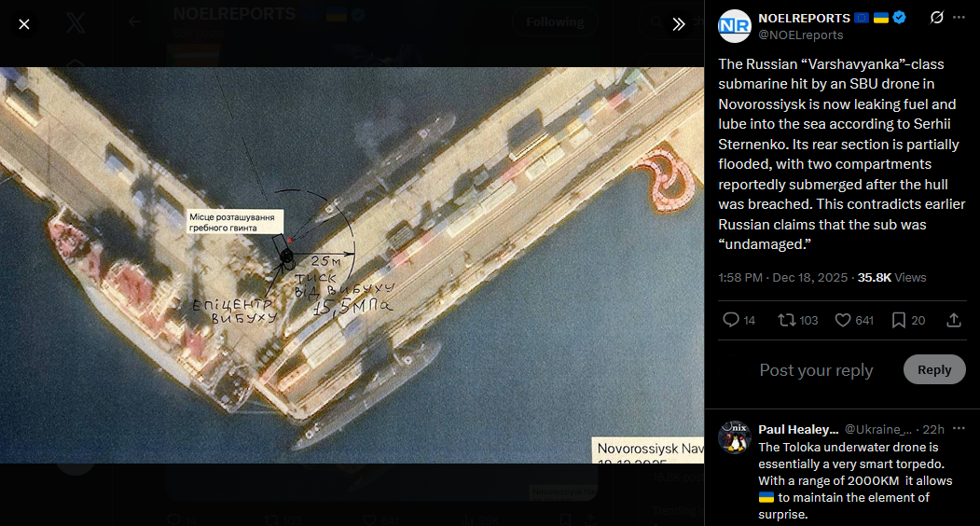The width and height of the screenshot is (980, 526).
Task: Open Paul Healey's name link
Action: click(x=798, y=430)
